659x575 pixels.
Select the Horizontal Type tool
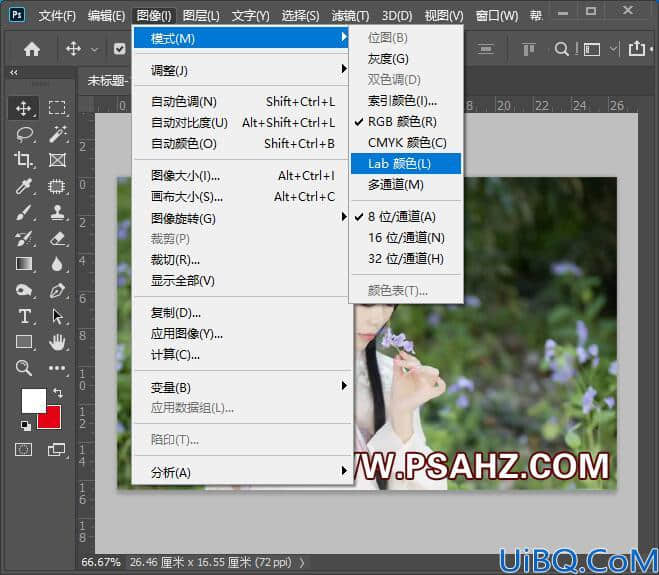pos(24,316)
